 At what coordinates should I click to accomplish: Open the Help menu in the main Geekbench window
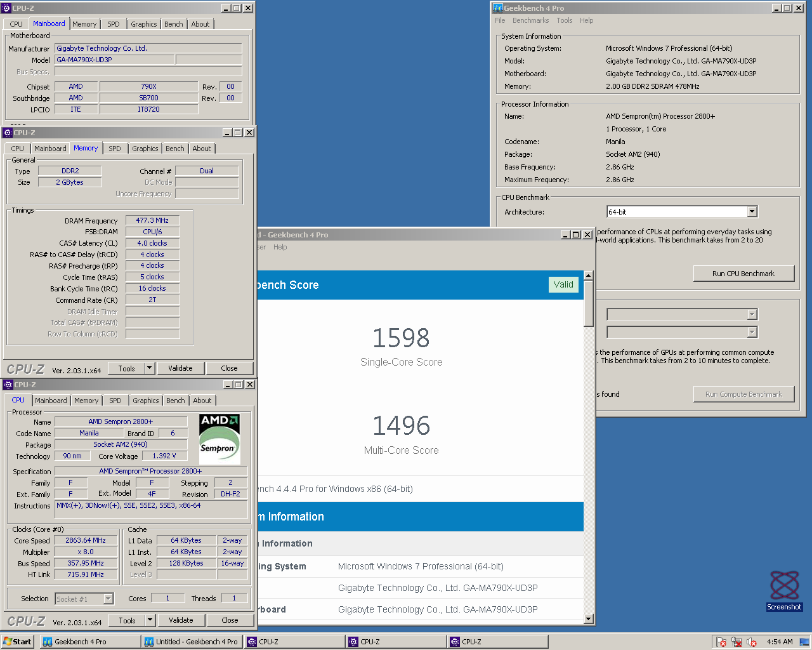coord(587,20)
